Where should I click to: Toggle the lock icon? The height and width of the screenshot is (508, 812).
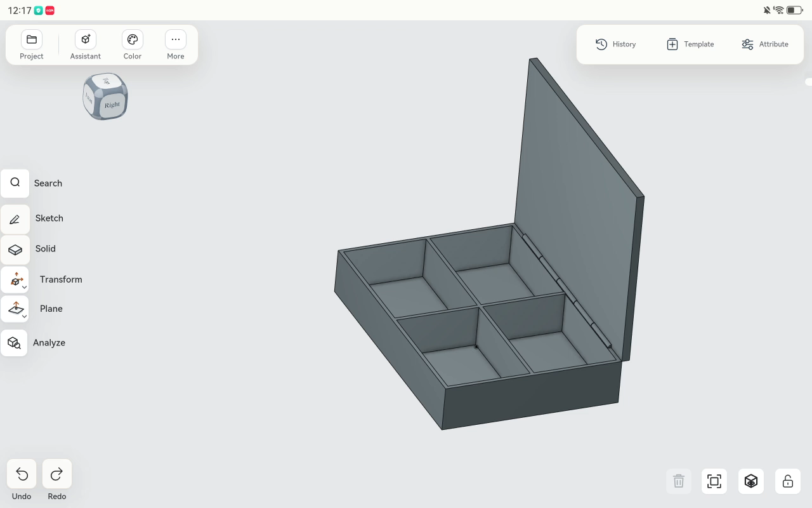click(x=788, y=481)
